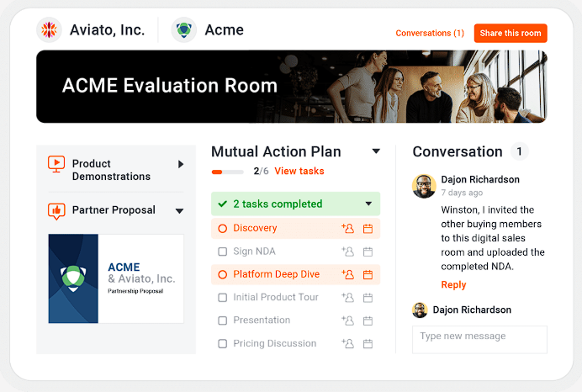Click the Aviato, Inc. logo icon
Screen dimensions: 582x392
tap(50, 30)
